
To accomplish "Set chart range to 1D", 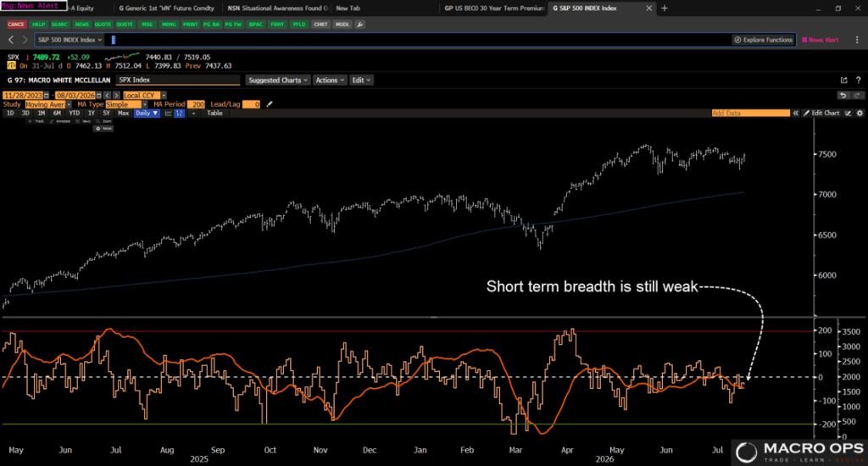I will [x=10, y=113].
